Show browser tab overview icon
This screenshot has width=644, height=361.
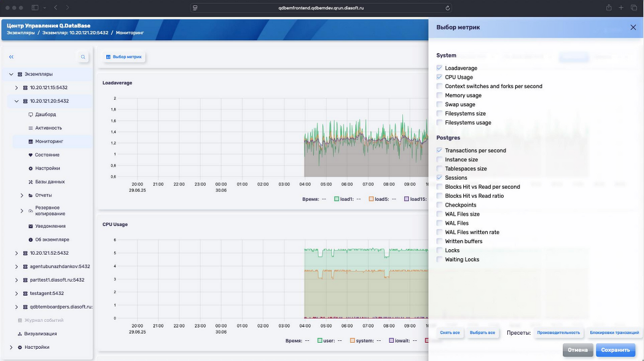(634, 8)
